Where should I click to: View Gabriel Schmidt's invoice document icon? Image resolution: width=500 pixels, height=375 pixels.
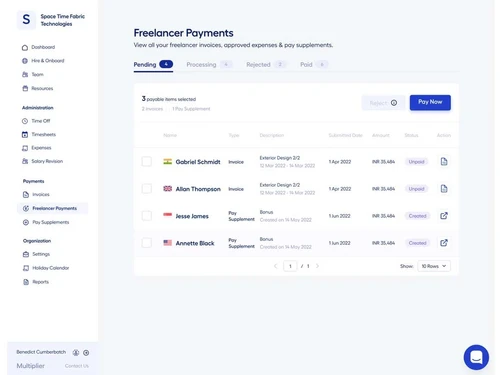click(x=444, y=162)
